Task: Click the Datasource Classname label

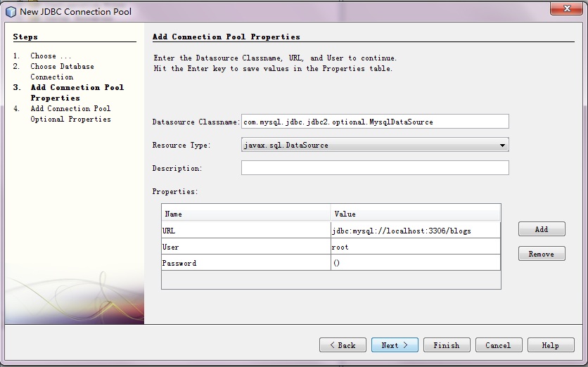Action: coord(196,122)
